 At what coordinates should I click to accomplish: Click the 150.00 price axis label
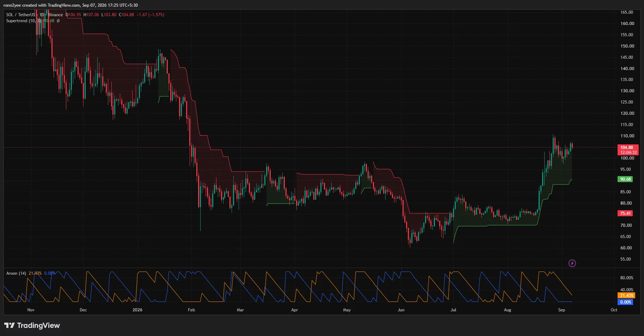pos(627,46)
